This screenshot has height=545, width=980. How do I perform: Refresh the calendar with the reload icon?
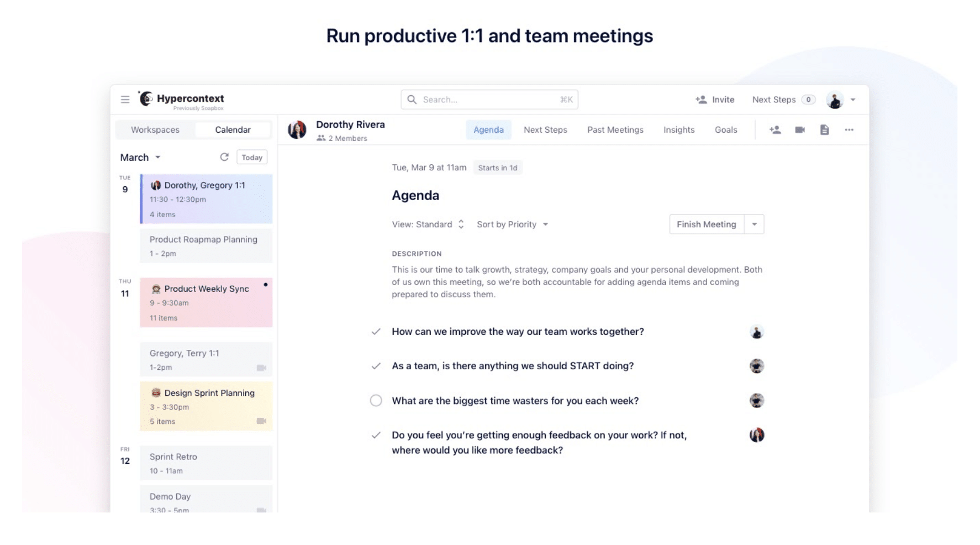[224, 157]
